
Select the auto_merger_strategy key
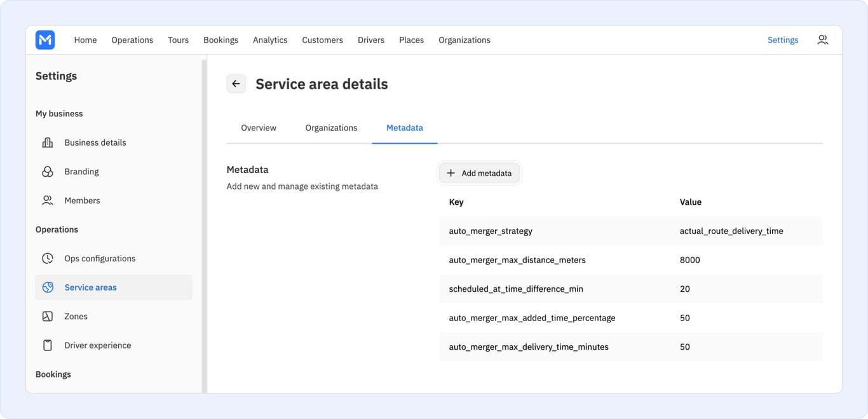[x=491, y=231]
